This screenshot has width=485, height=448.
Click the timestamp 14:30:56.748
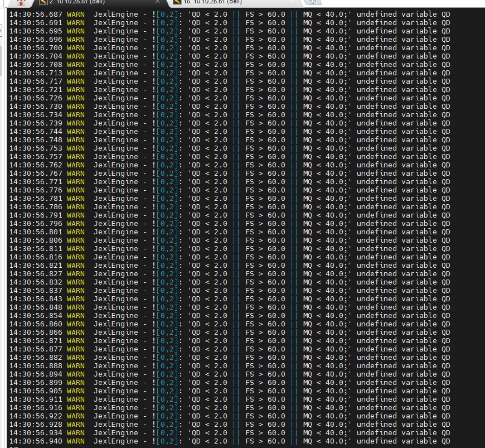pos(36,139)
